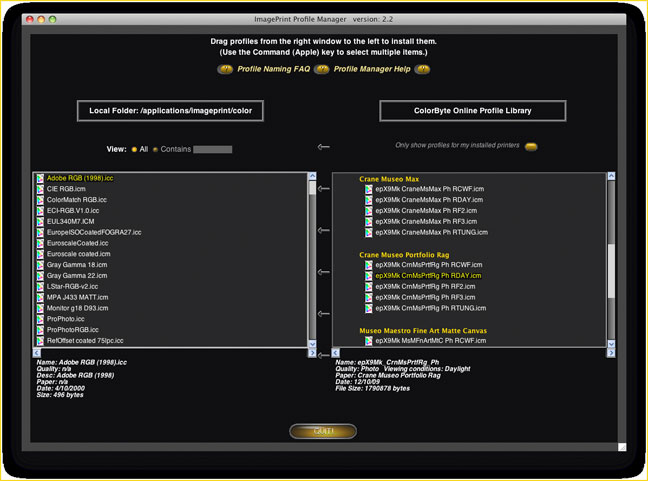Select Monitor g18 D93.icm profile
The image size is (648, 481).
pos(77,308)
